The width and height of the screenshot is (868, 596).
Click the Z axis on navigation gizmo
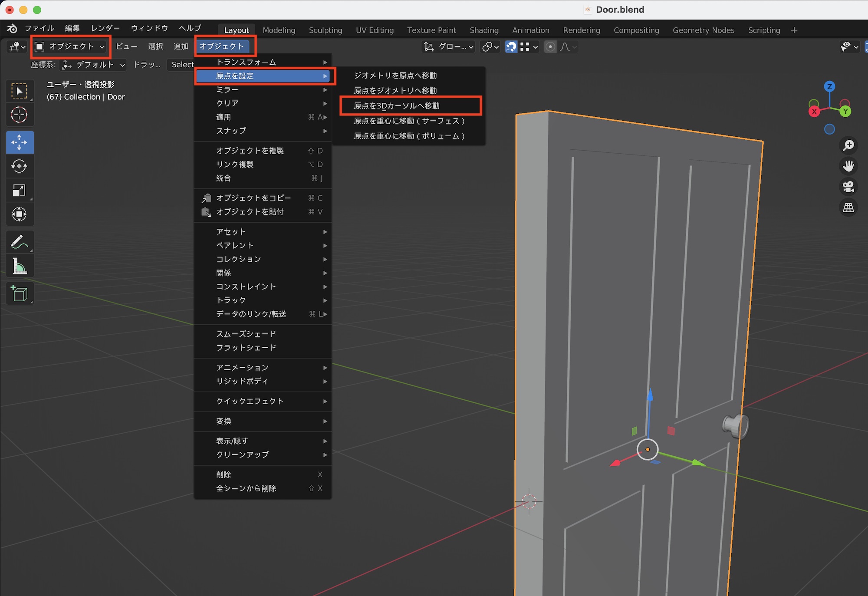click(829, 86)
